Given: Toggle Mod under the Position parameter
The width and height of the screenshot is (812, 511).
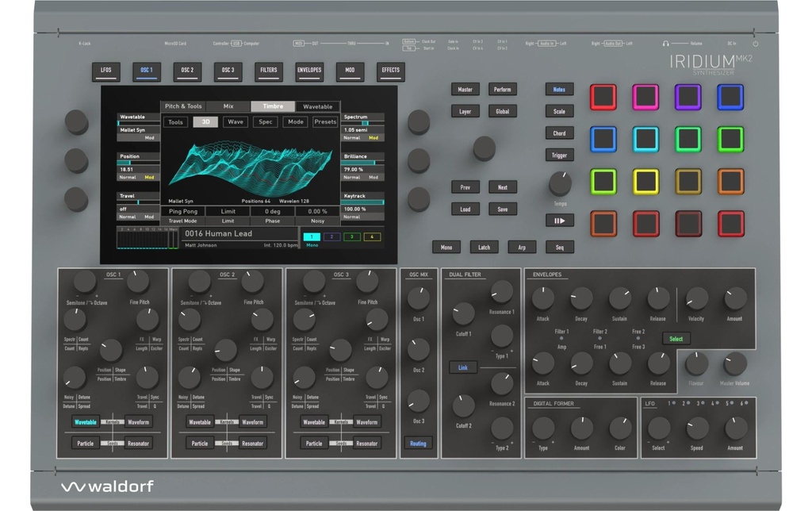Looking at the screenshot, I should coord(149,177).
